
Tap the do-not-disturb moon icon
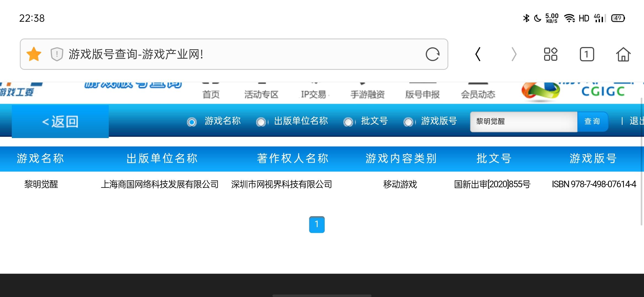pyautogui.click(x=537, y=18)
